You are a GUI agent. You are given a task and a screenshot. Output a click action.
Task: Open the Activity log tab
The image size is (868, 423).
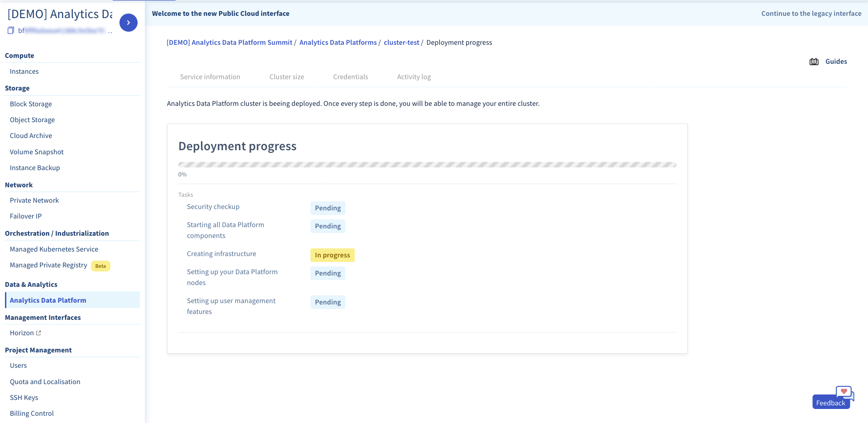click(x=414, y=77)
